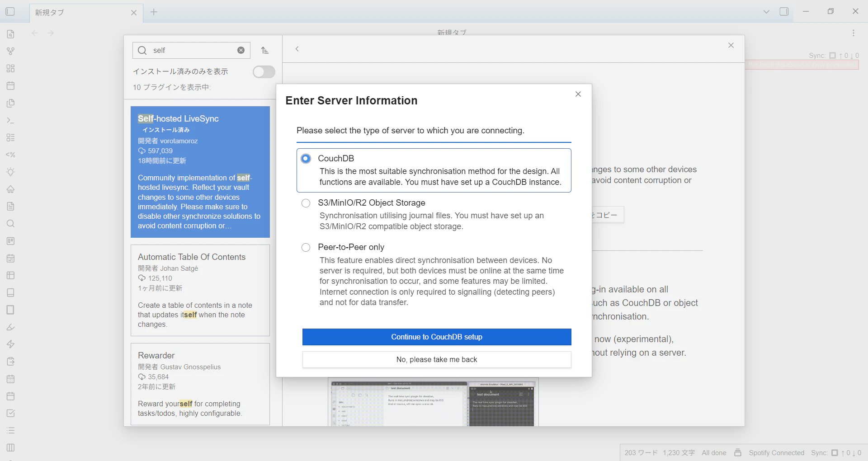Close the Enter Server Information dialog
Viewport: 868px width, 461px height.
[x=578, y=94]
